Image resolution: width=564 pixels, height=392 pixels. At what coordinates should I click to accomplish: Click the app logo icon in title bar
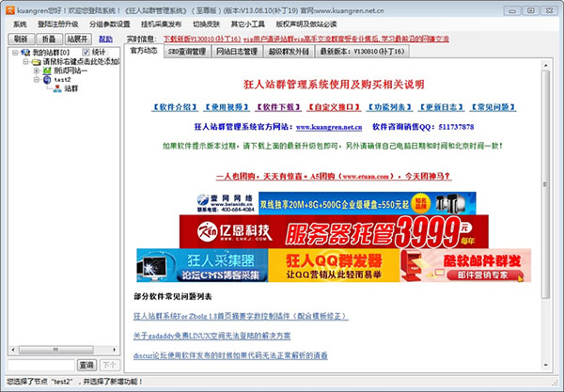9,10
